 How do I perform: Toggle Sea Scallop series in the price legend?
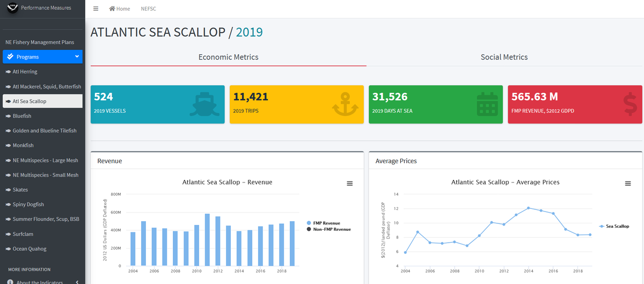[613, 227]
